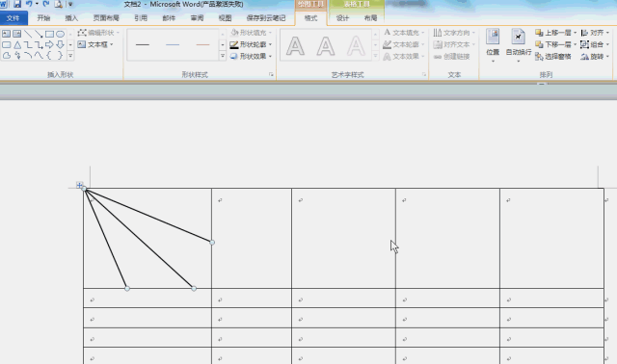617x364 pixels.
Task: Expand the shapes gallery More arrow
Action: pos(70,56)
